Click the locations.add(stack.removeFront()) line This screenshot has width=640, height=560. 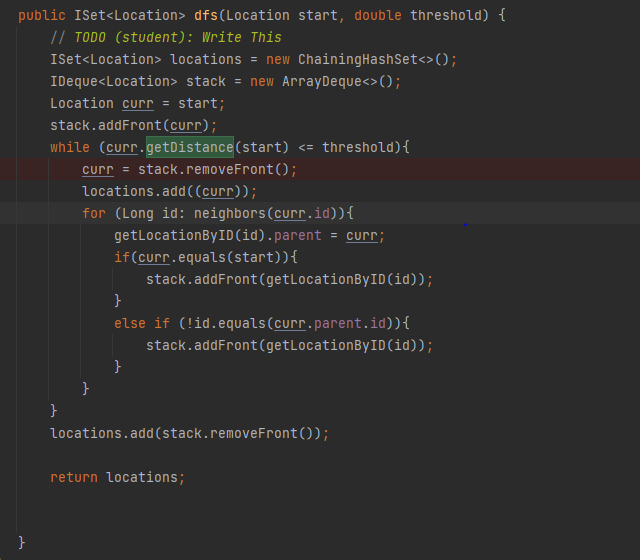click(x=189, y=433)
